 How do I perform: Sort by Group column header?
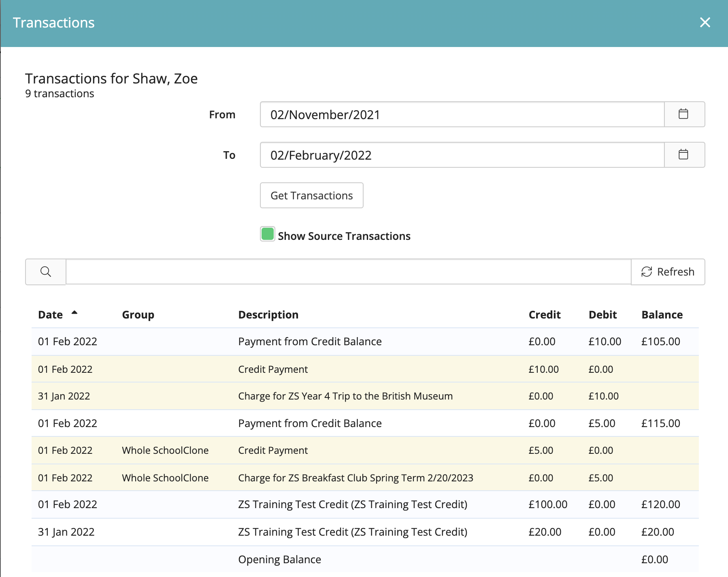point(138,315)
